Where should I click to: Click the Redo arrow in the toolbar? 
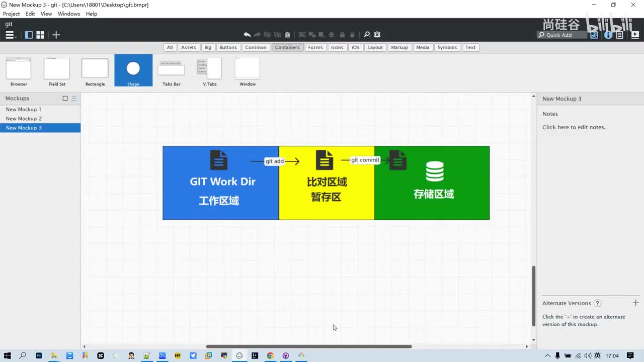pyautogui.click(x=257, y=35)
